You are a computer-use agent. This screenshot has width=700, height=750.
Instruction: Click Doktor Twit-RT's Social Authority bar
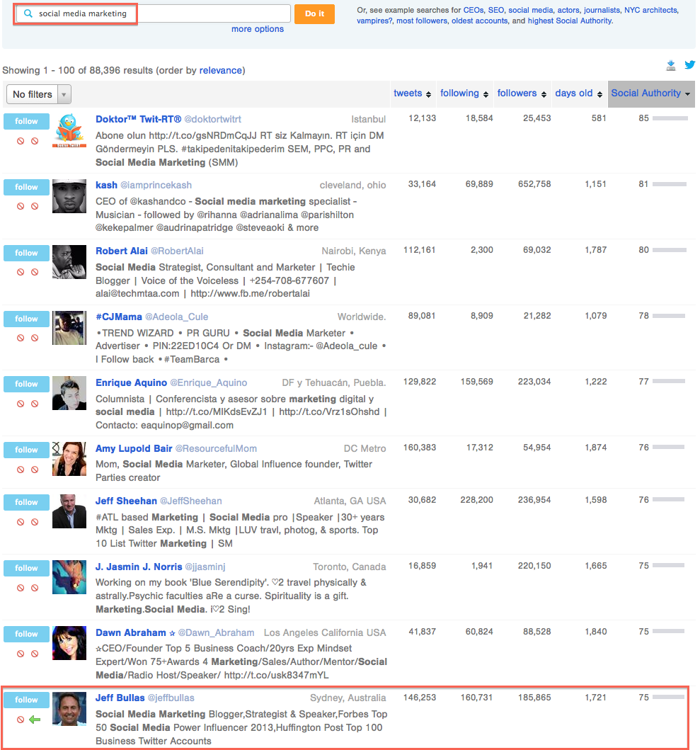670,118
